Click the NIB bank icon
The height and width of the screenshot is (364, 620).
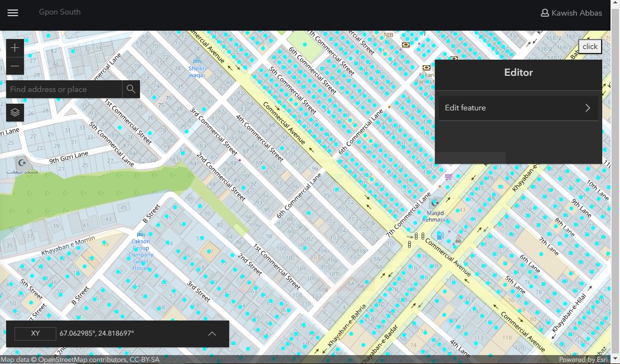pos(406,45)
